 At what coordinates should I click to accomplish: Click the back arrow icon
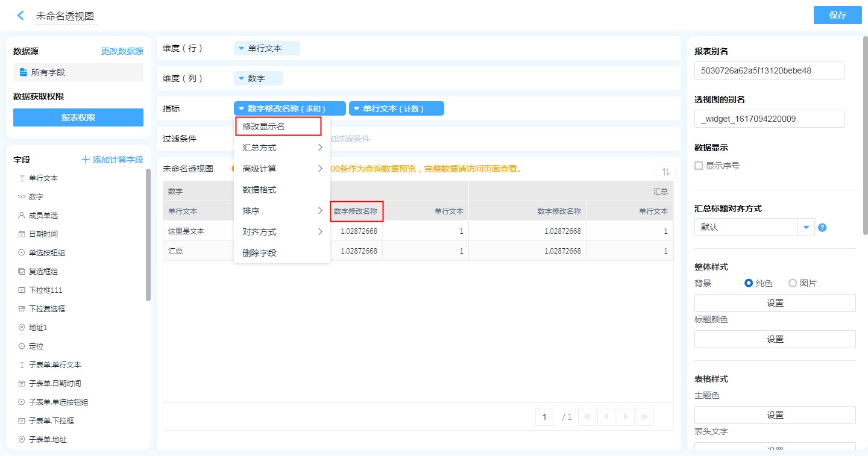[20, 16]
